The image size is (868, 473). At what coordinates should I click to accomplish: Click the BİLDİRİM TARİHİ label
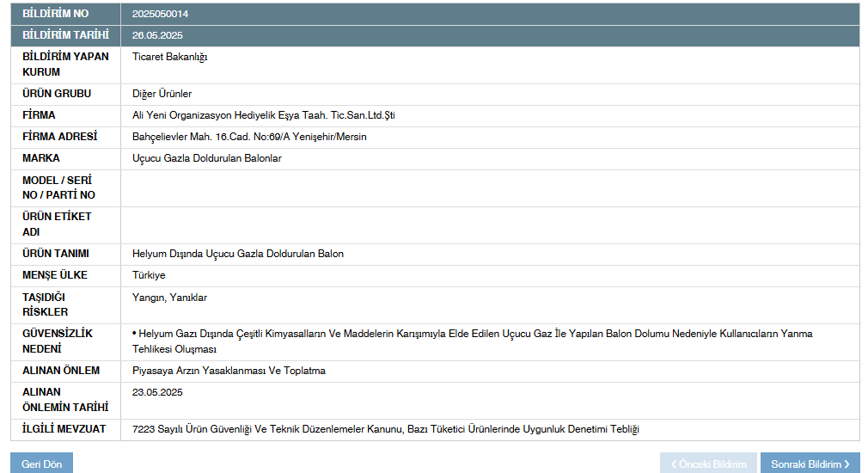pos(66,35)
